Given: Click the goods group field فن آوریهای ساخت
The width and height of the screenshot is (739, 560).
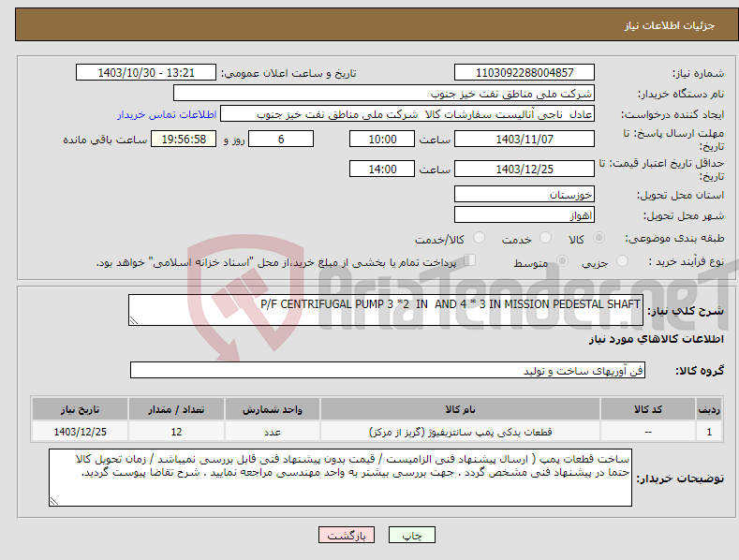Looking at the screenshot, I should (x=388, y=371).
